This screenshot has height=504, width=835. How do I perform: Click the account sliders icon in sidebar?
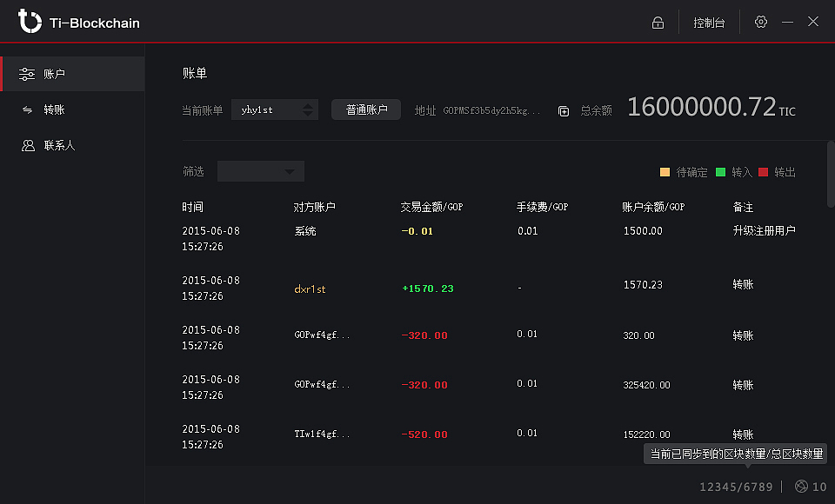pos(28,74)
